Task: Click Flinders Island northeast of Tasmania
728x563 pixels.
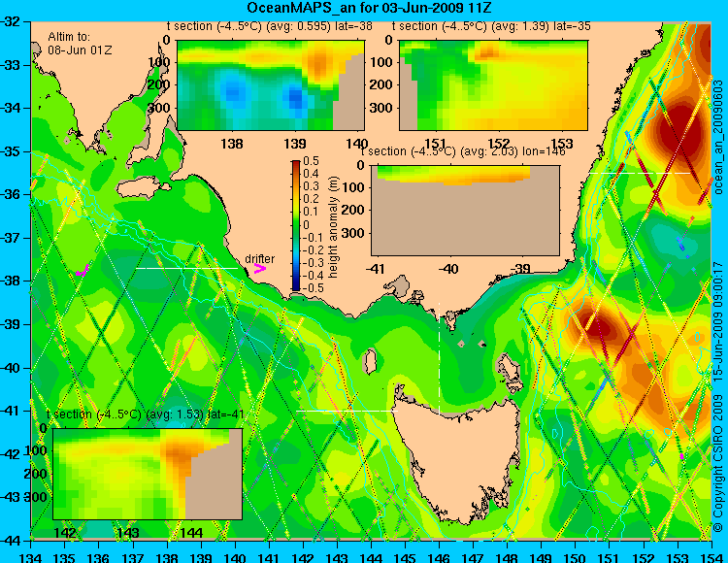Action: tap(509, 368)
